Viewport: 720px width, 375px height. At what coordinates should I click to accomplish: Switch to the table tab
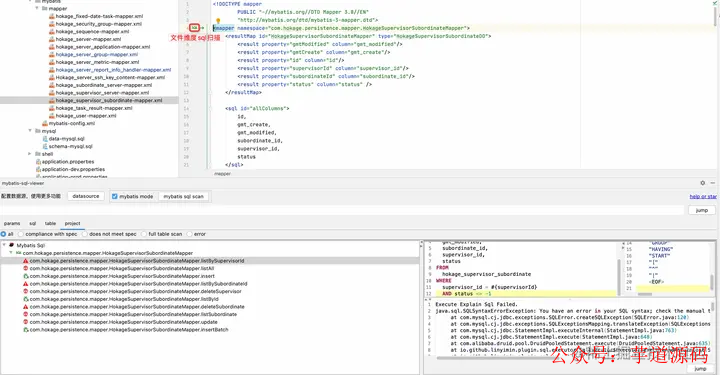[x=51, y=224]
